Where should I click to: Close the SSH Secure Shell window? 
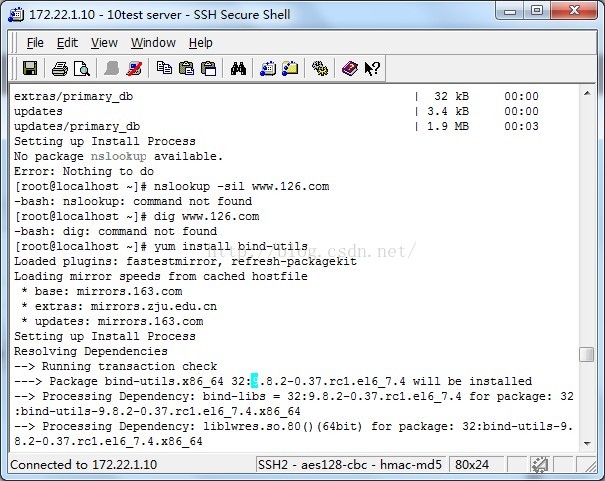[x=574, y=11]
